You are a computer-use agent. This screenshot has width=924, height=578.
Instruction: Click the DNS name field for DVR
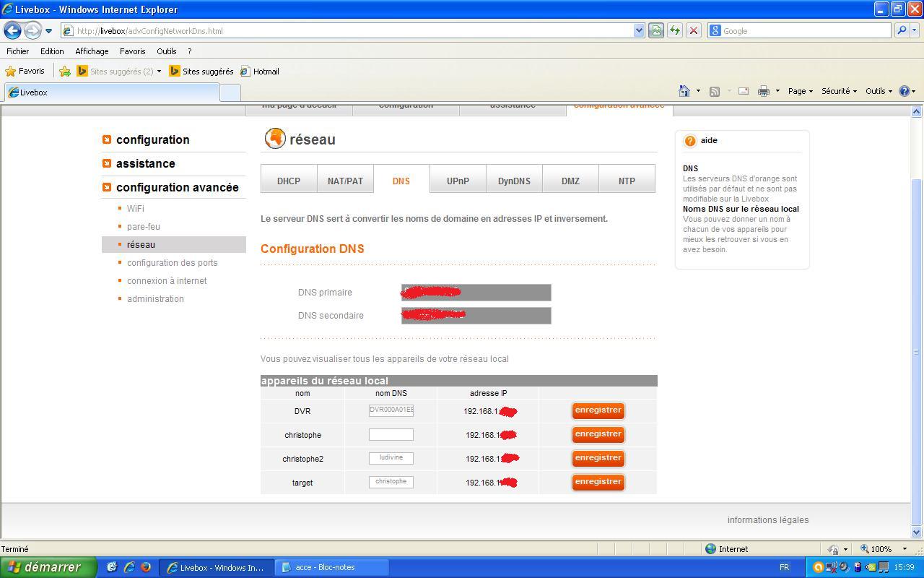391,410
